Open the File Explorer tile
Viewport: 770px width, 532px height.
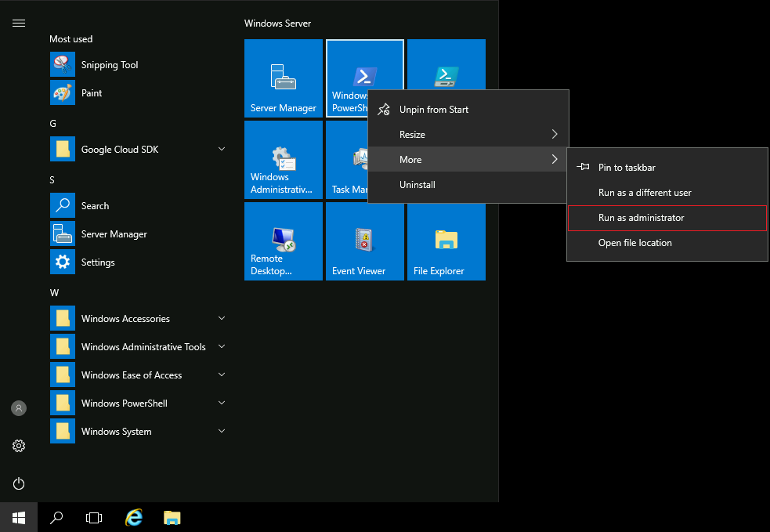coord(446,241)
